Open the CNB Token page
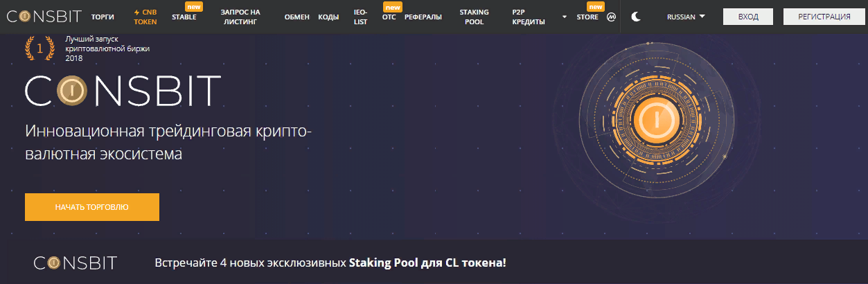Viewport: 868px width, 284px height. pos(145,17)
